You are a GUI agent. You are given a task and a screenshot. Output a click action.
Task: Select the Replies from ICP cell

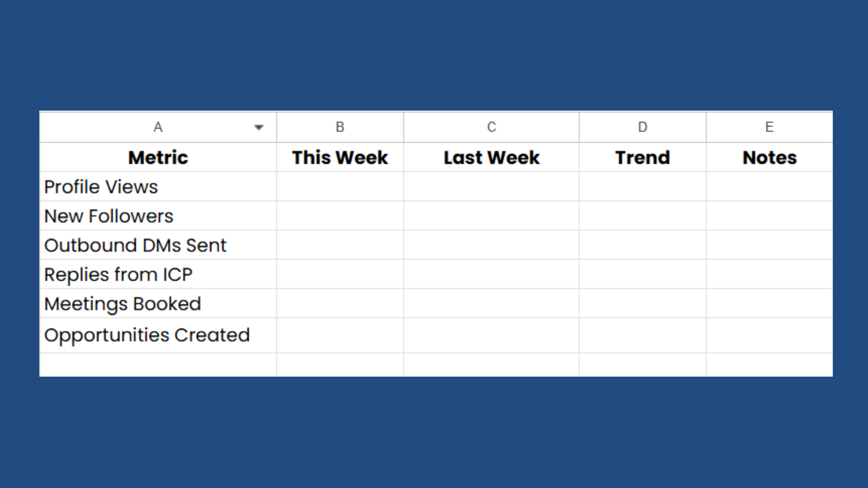click(158, 274)
